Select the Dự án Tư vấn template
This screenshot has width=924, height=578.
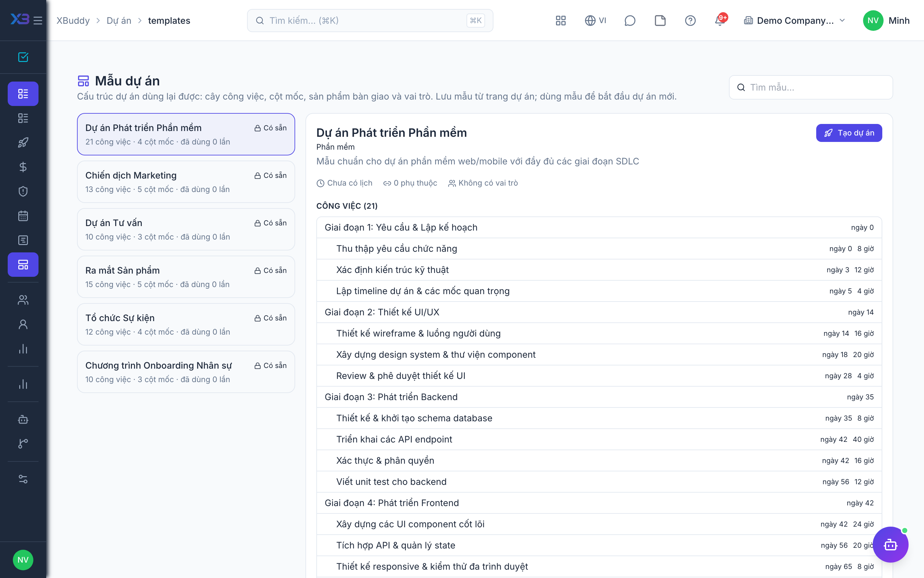(186, 229)
